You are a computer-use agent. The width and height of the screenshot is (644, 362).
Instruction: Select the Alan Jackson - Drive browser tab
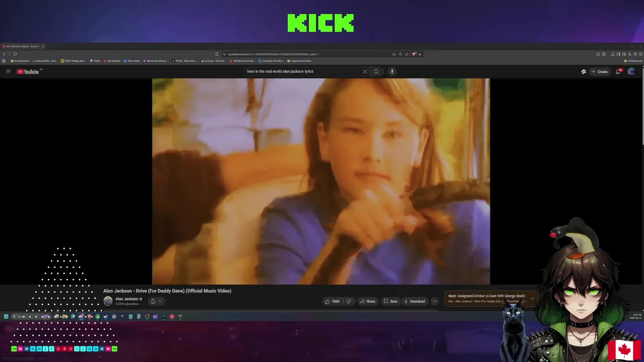point(24,46)
